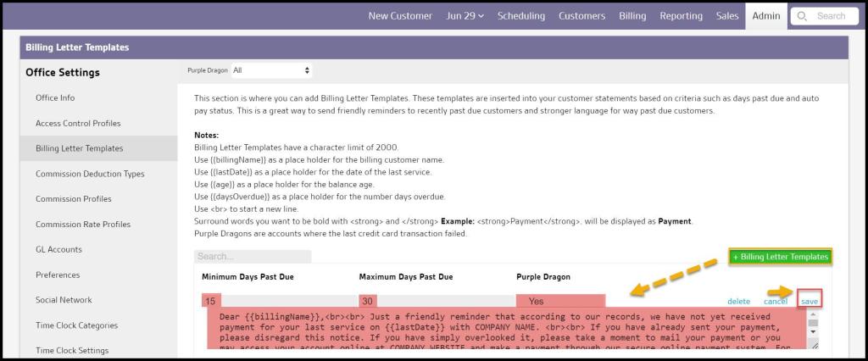Cancel editing the template row

(775, 301)
